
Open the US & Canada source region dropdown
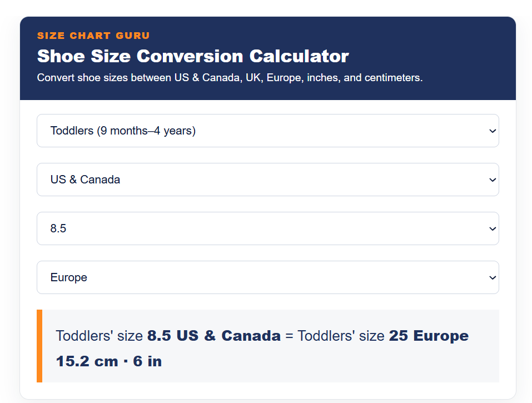[268, 180]
